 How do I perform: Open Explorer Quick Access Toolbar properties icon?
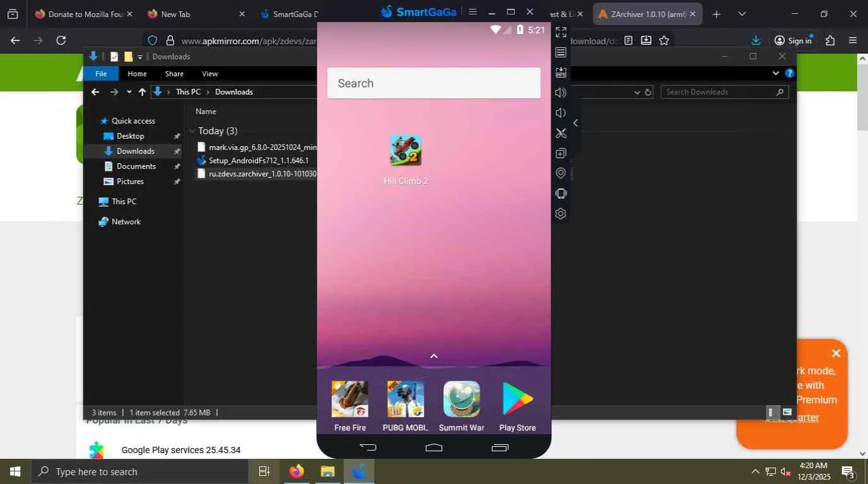click(114, 57)
